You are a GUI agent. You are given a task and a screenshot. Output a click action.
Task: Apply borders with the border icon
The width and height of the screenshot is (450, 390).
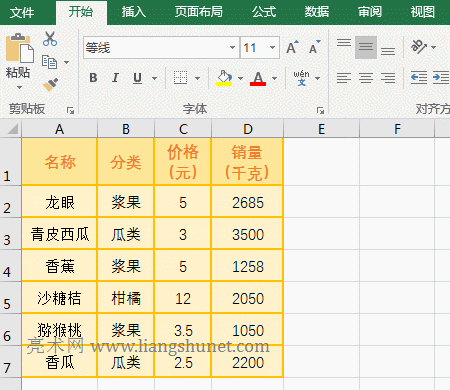coord(180,78)
